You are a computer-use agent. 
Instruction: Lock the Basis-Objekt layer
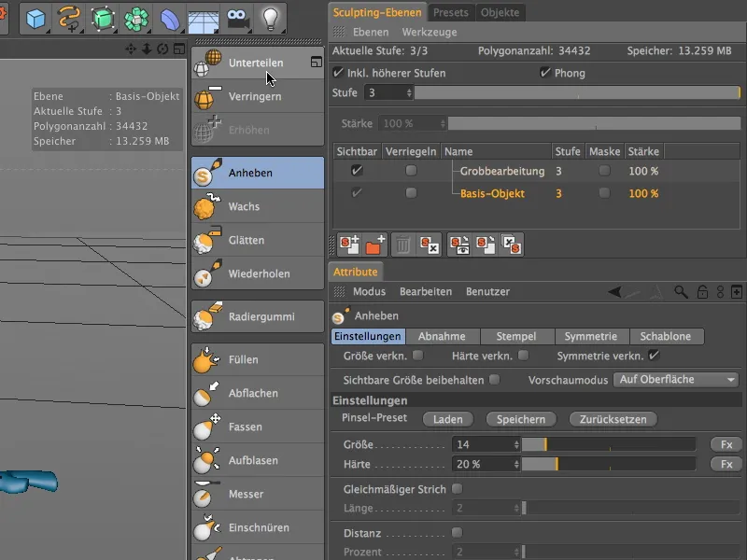[x=411, y=193]
